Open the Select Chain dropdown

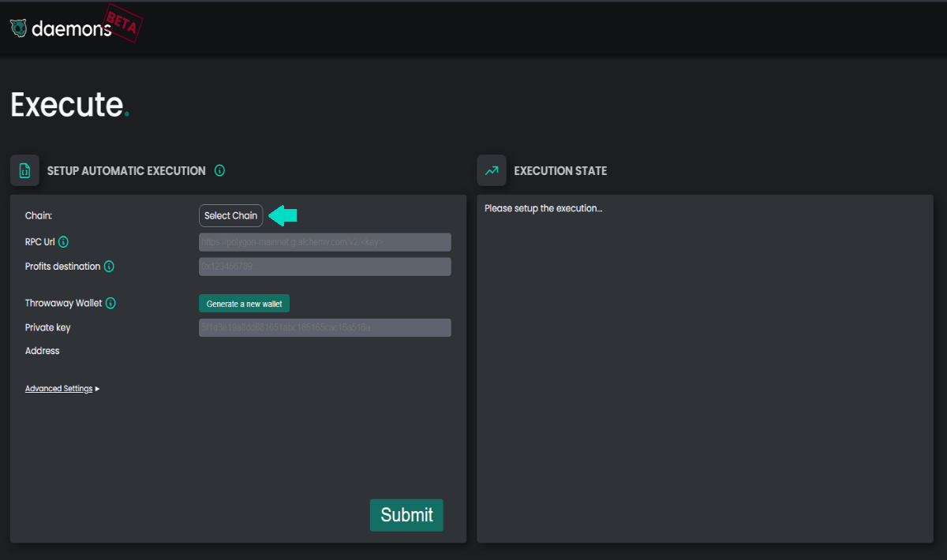(x=230, y=215)
